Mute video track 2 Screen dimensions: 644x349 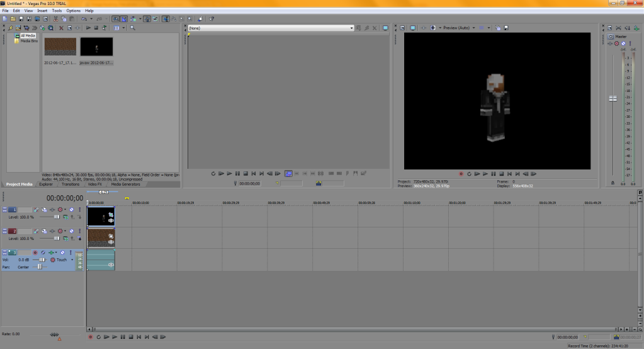(x=72, y=231)
